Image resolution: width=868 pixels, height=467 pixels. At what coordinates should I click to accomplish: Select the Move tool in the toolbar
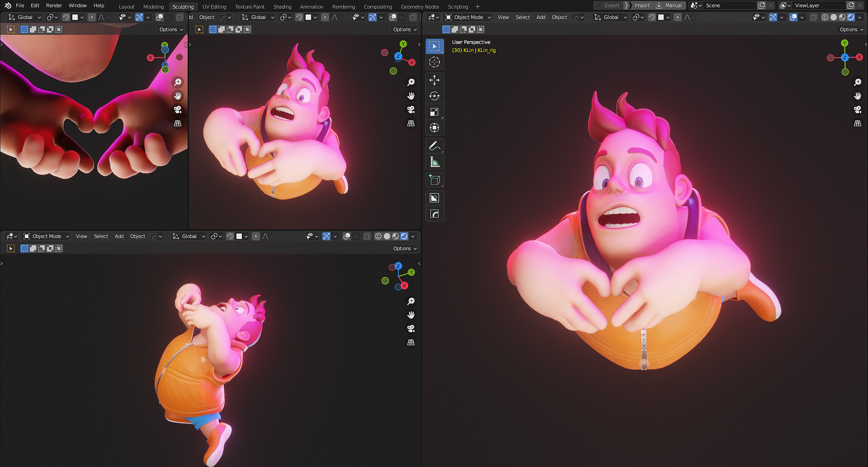pyautogui.click(x=434, y=80)
